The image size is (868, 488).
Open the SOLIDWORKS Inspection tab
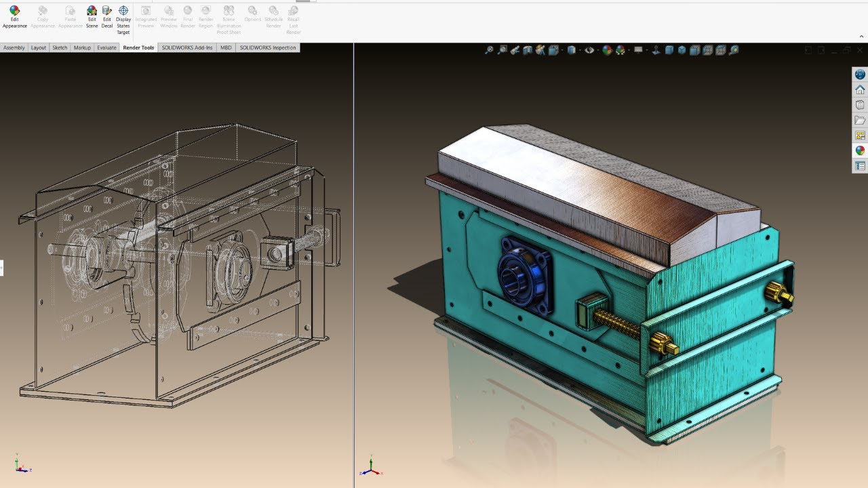[x=268, y=48]
